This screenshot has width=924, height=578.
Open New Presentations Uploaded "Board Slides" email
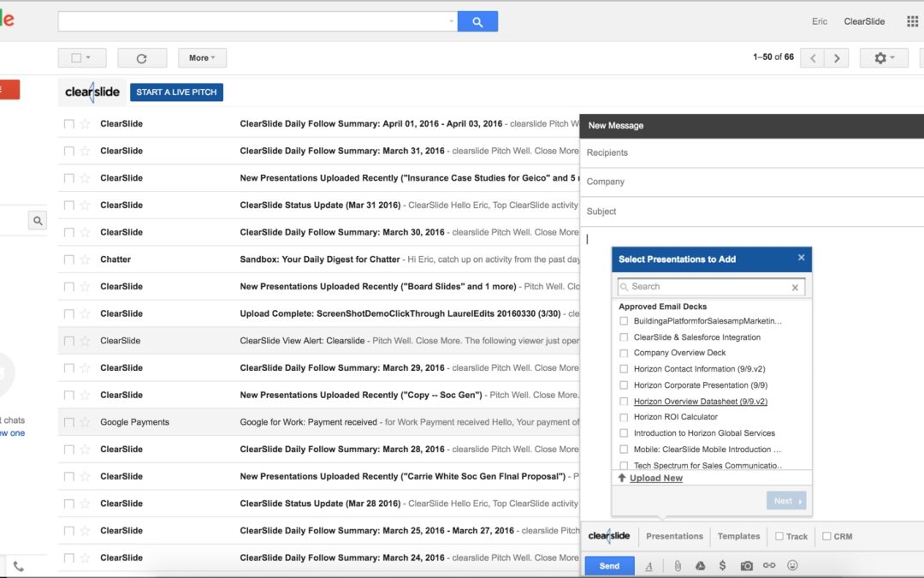coord(318,287)
